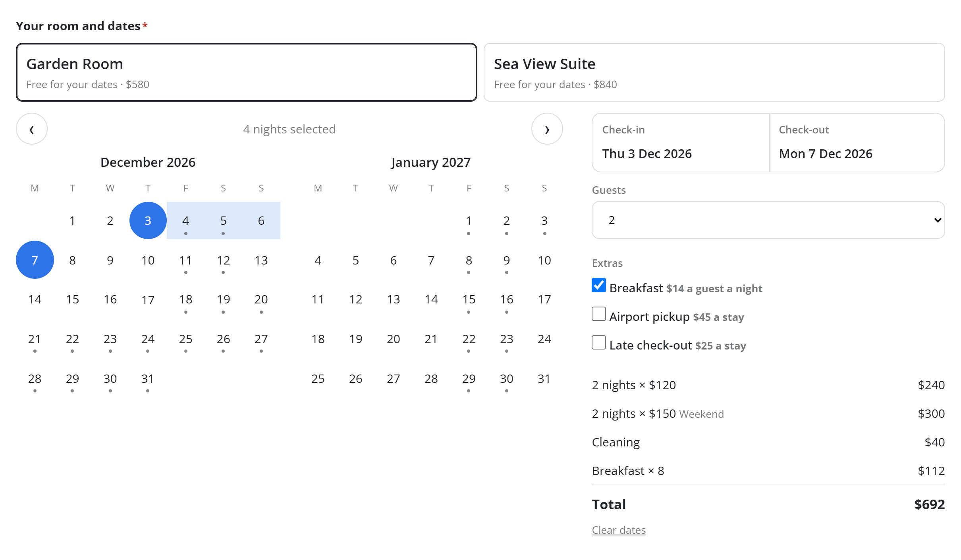Image resolution: width=961 pixels, height=560 pixels.
Task: Enable the Breakfast extra checkbox
Action: (599, 286)
